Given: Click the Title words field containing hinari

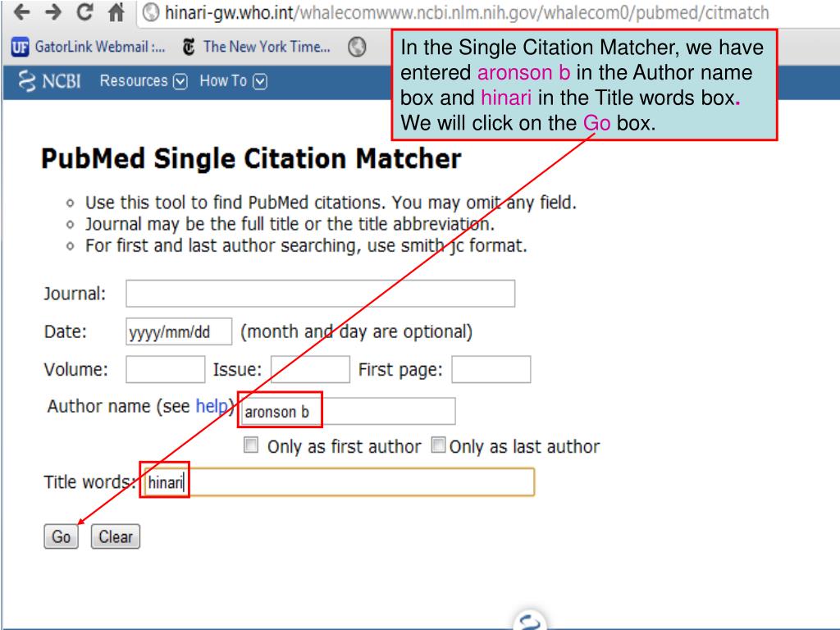Looking at the screenshot, I should point(339,482).
